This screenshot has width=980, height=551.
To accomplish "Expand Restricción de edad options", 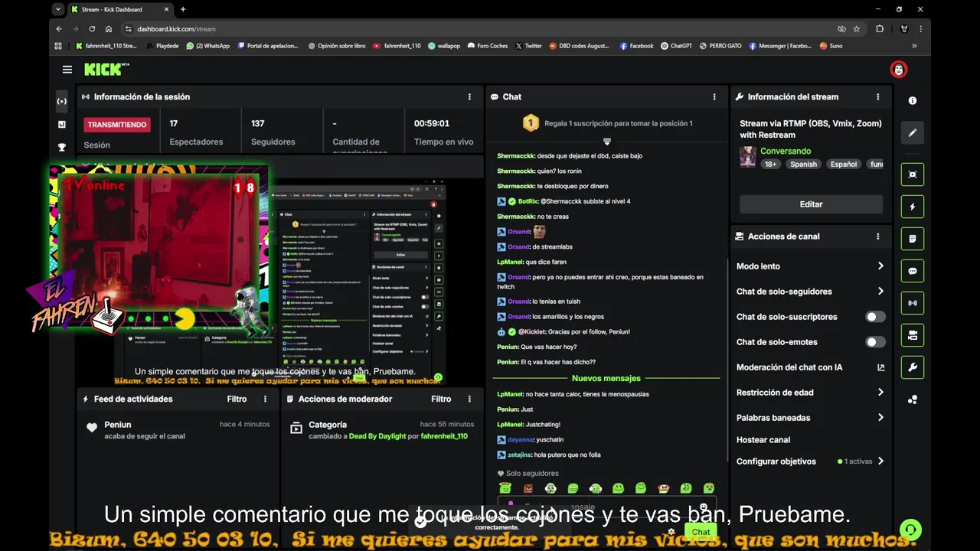I will [x=880, y=393].
